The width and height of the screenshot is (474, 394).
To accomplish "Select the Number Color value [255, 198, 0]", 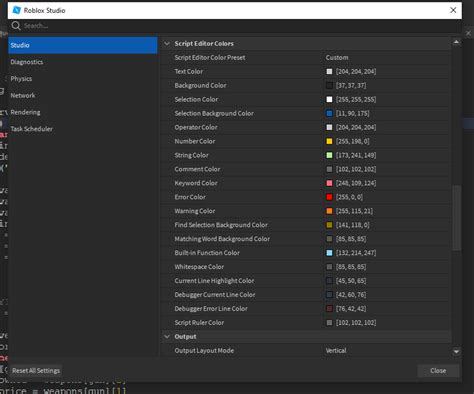I will click(x=353, y=141).
